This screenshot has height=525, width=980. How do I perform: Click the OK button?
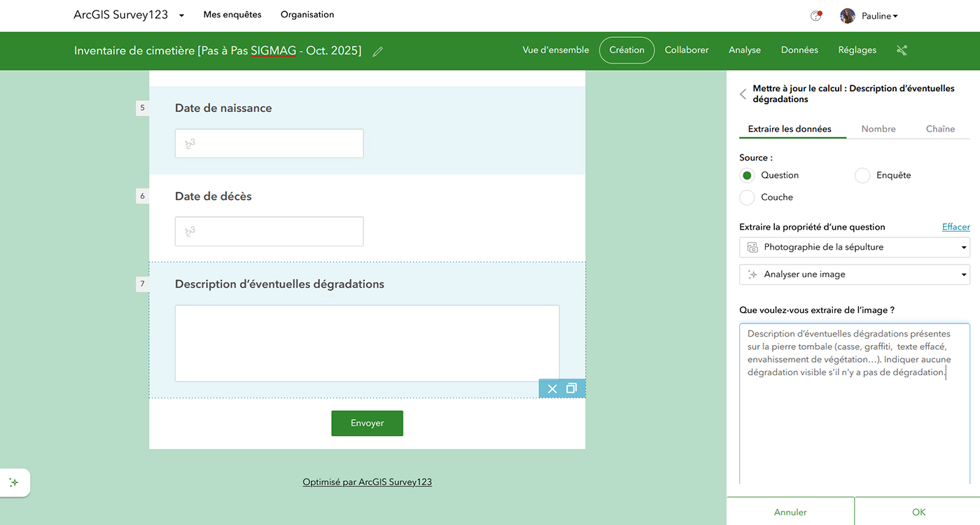[918, 512]
